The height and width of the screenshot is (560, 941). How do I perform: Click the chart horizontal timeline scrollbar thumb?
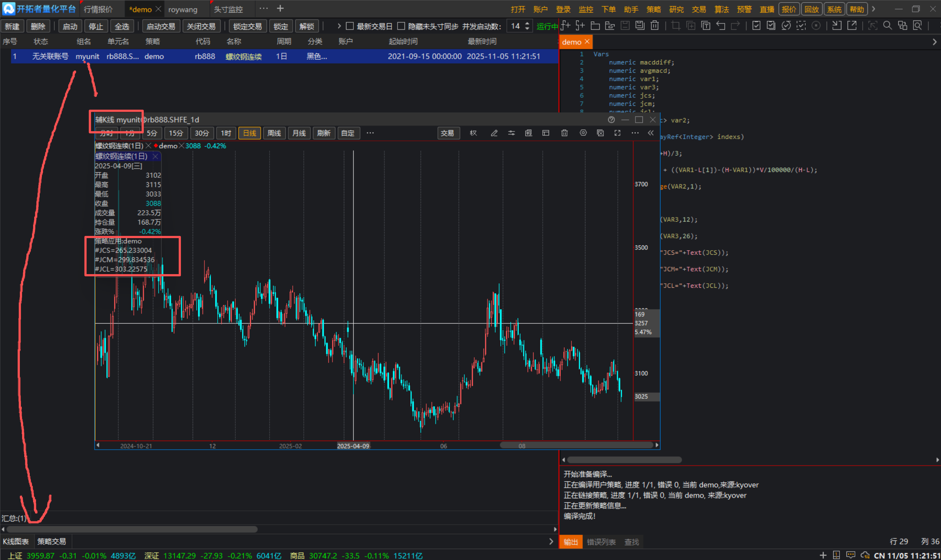[x=576, y=446]
